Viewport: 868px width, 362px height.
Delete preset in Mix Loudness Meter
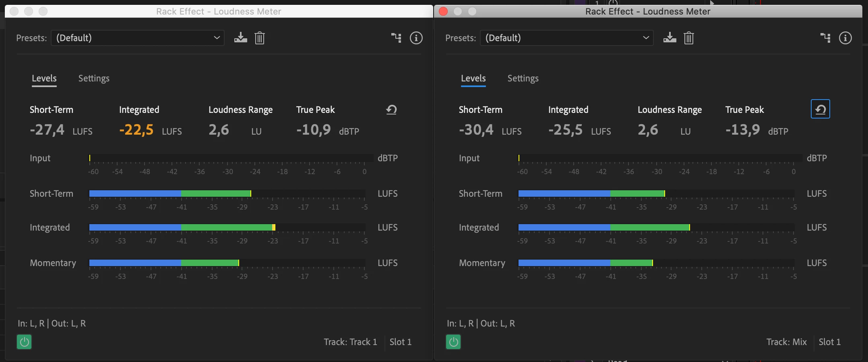689,38
